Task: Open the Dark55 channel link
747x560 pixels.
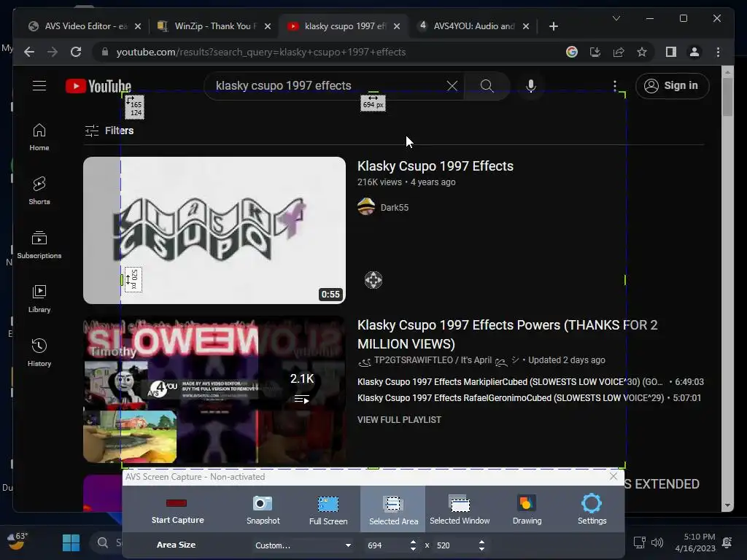Action: click(x=395, y=208)
